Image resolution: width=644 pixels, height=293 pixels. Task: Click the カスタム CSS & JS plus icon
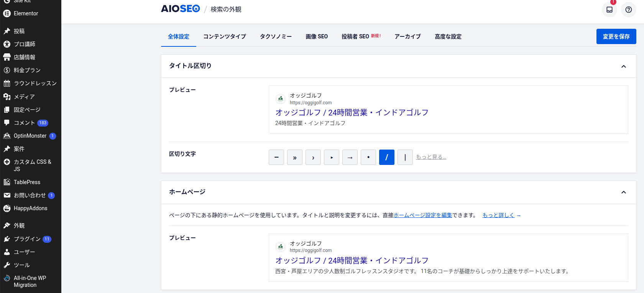(x=7, y=162)
